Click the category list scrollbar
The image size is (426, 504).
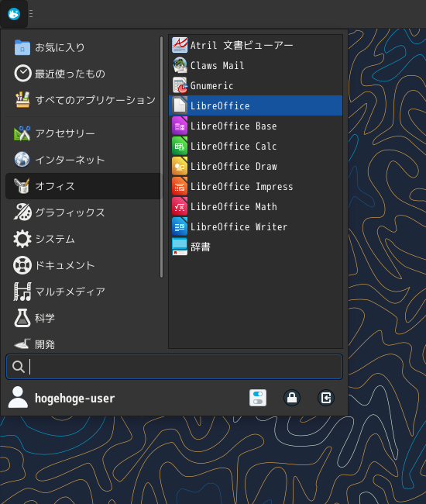(x=161, y=157)
